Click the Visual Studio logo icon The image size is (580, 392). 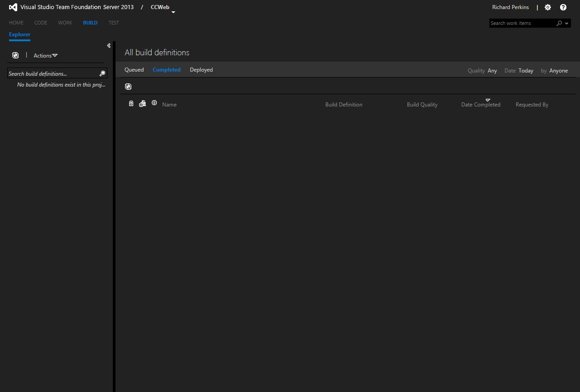click(13, 7)
